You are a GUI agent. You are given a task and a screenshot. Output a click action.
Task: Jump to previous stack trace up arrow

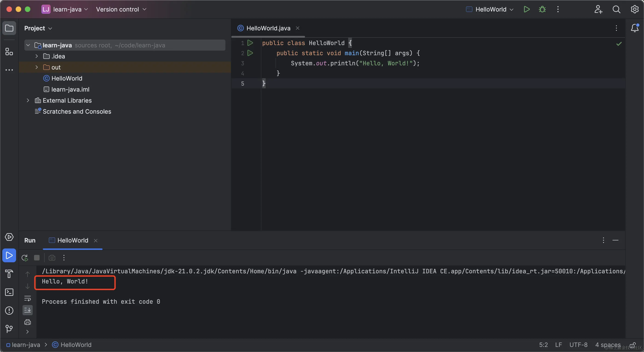point(28,274)
